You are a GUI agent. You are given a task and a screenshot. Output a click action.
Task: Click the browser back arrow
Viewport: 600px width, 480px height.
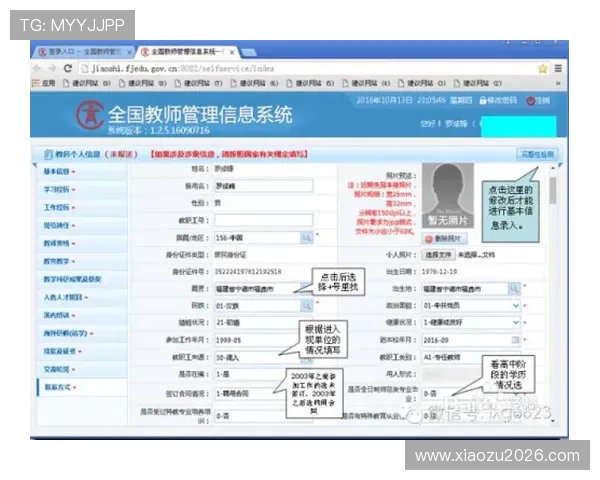pos(37,68)
